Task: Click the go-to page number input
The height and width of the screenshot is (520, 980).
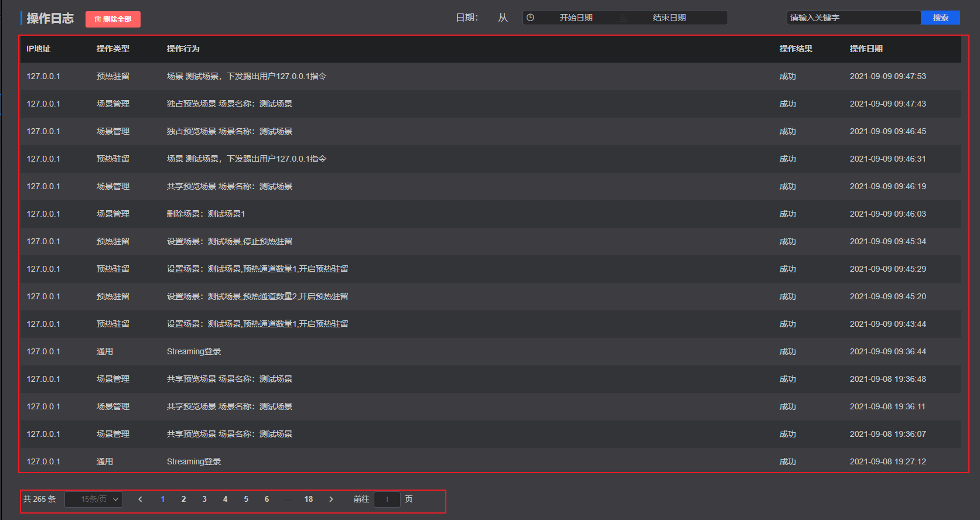Action: [387, 500]
